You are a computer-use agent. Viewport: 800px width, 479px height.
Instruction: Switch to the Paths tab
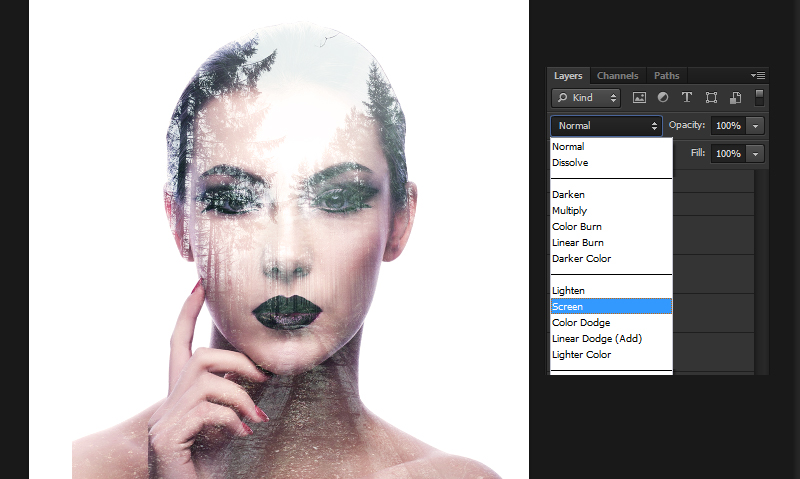point(666,76)
